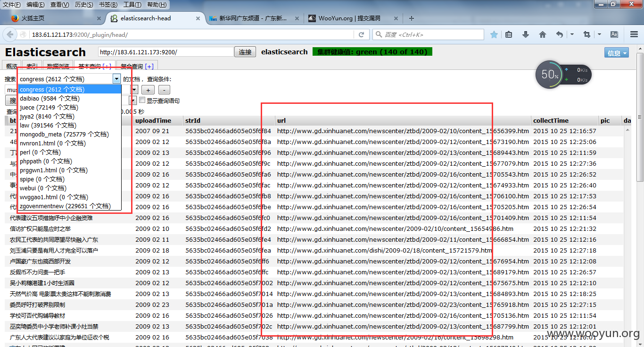
Task: Select mongodb_meta (725779 个文档) option
Action: [69, 134]
